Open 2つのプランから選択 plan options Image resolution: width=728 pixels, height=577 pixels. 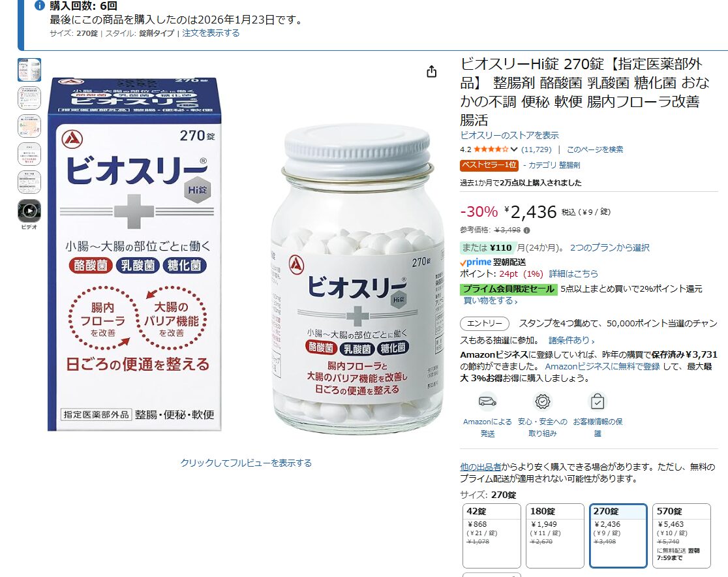click(x=610, y=247)
